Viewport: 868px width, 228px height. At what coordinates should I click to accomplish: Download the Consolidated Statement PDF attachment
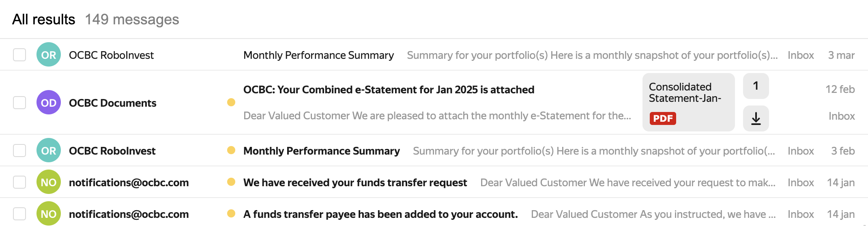756,118
